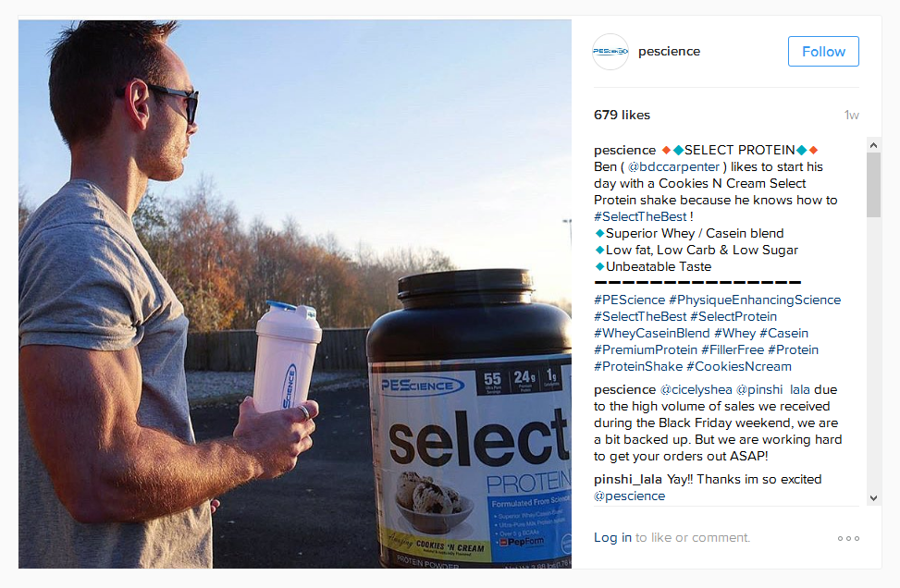This screenshot has width=900, height=588.
Task: Follow the pescience account
Action: point(823,52)
